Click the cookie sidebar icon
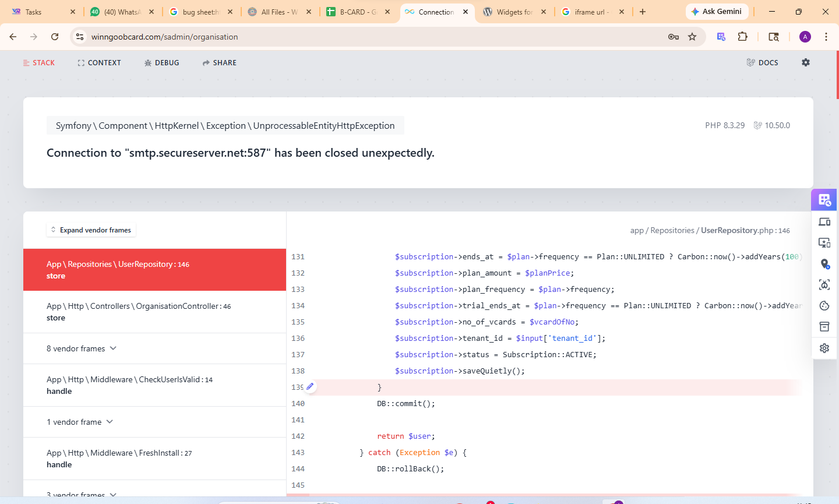 coord(824,306)
